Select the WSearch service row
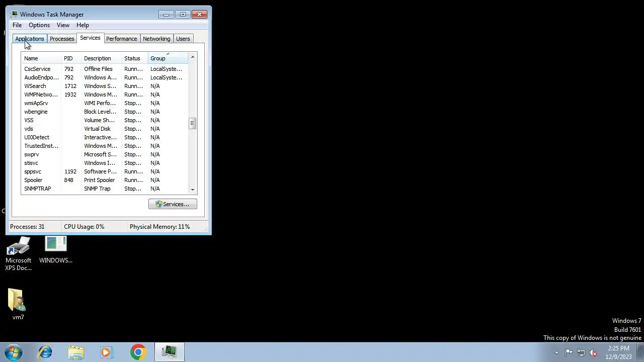The width and height of the screenshot is (644, 362). point(105,86)
